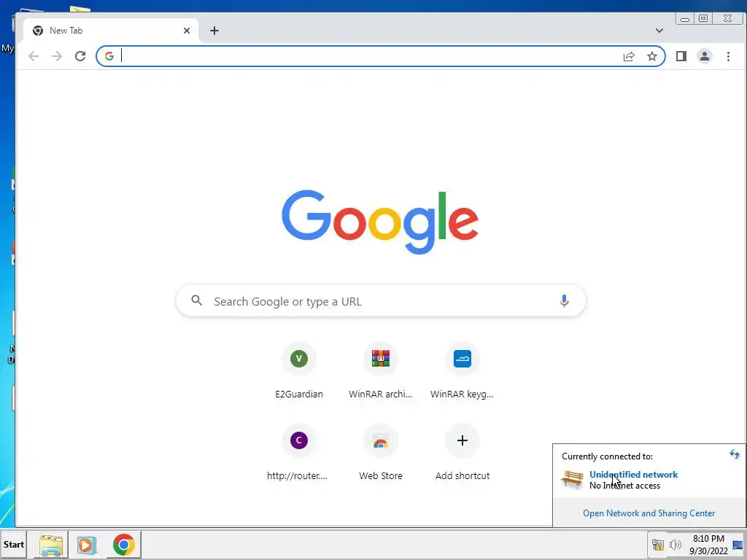Open the Chrome three-dot menu

click(728, 56)
